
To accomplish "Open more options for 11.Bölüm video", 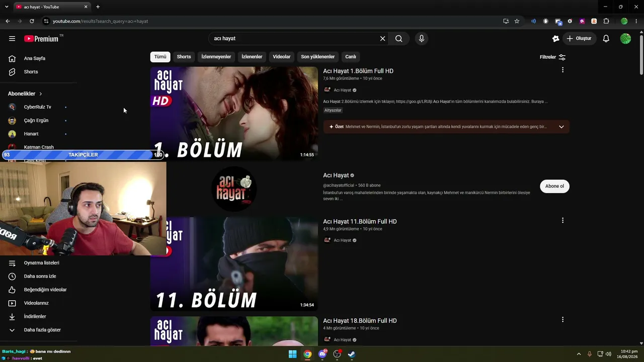I will (562, 220).
